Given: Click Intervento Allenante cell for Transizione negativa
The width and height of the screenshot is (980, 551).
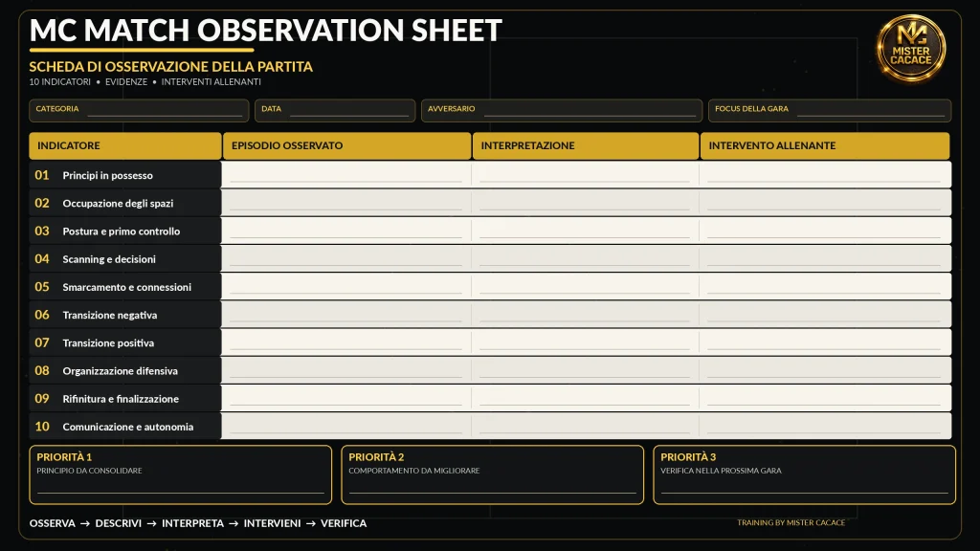Looking at the screenshot, I should coord(825,314).
